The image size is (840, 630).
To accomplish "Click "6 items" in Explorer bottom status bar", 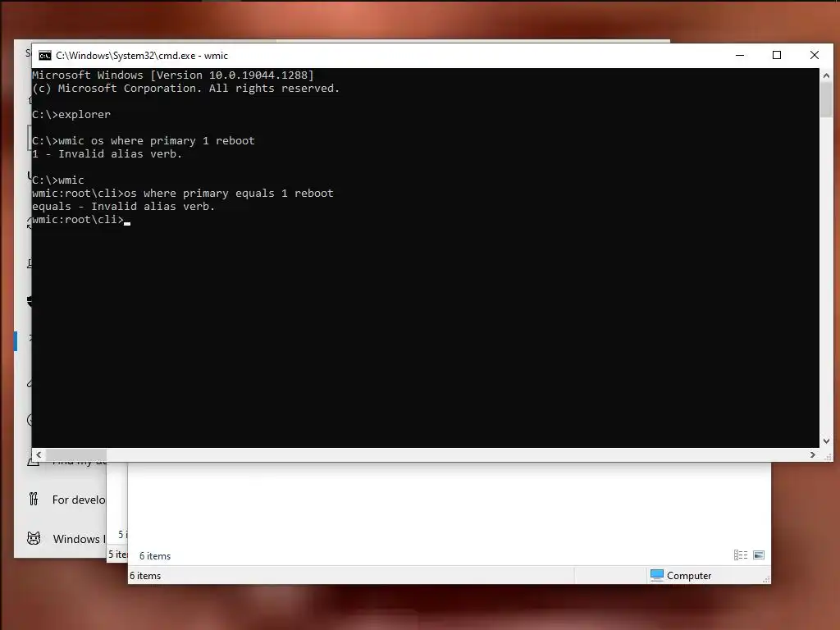I will (145, 576).
